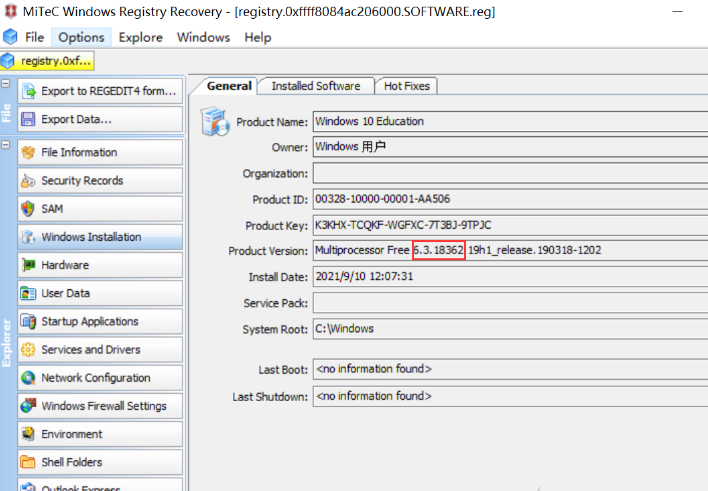
Task: Click the SAM shield icon
Action: coord(28,209)
